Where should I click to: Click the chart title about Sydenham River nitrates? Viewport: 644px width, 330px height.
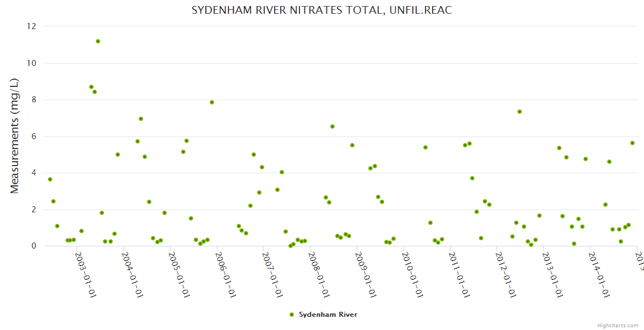[x=321, y=10]
